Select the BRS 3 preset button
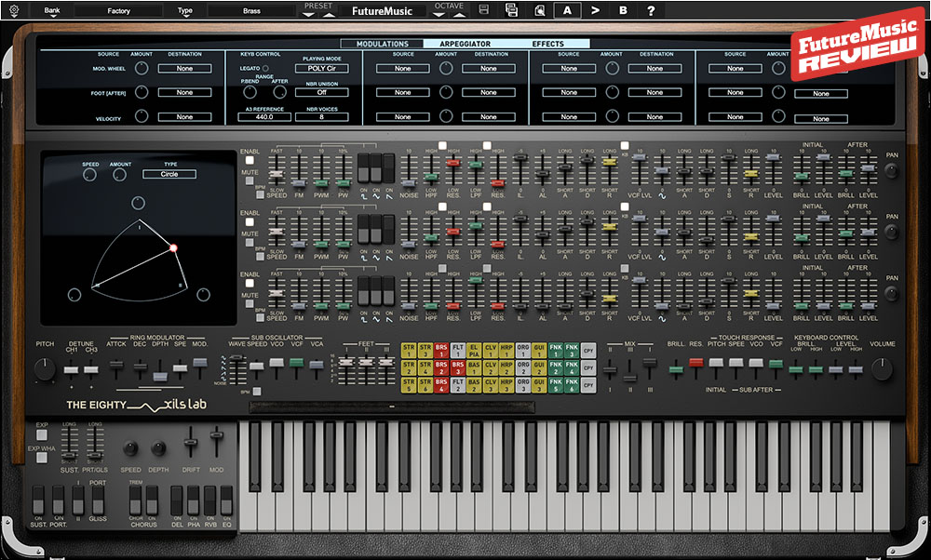 click(x=457, y=367)
